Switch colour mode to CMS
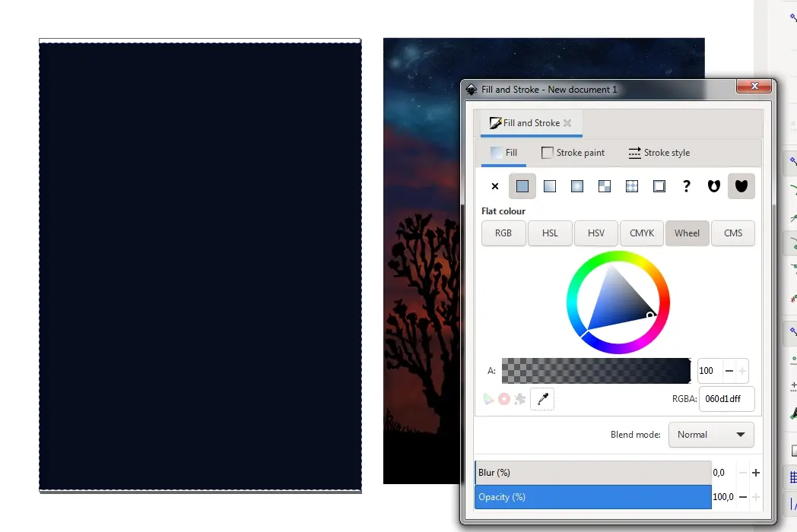The width and height of the screenshot is (797, 532). pos(733,233)
